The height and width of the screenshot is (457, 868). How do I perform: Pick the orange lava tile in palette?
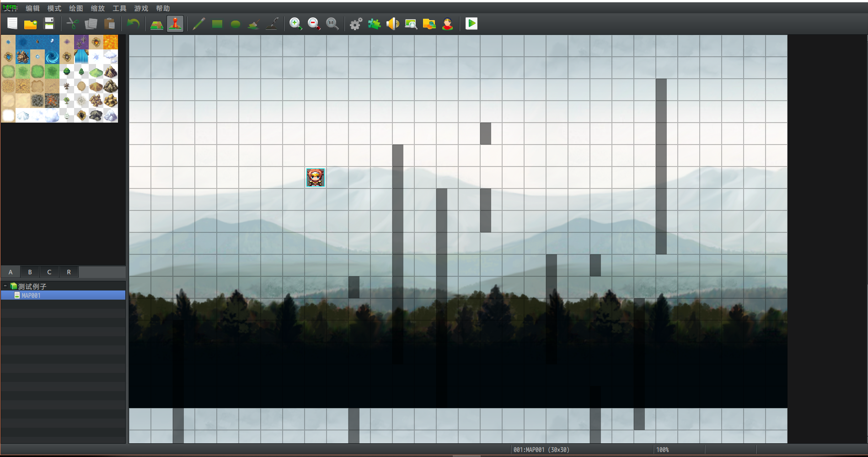(111, 42)
